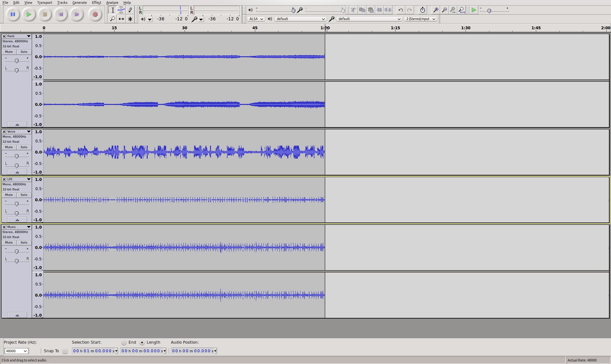Viewport: 611px width, 364px height.
Task: Solo the LFE track
Action: (x=24, y=195)
